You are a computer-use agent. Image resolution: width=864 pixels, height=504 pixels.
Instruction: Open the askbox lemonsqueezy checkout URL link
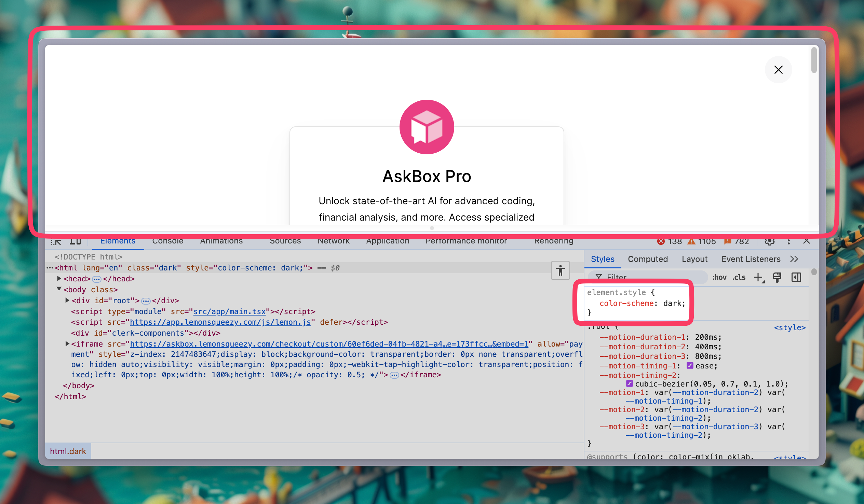329,344
